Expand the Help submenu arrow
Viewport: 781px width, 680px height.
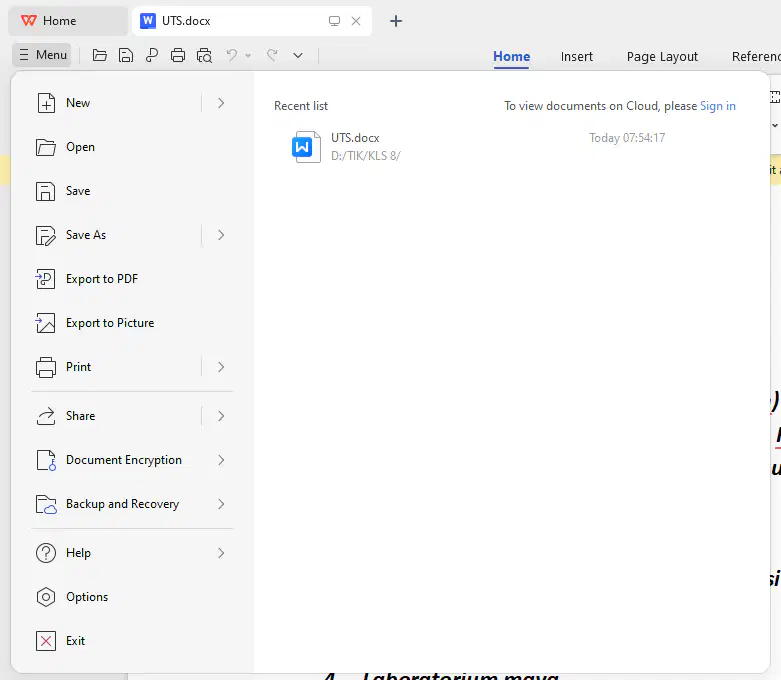coord(221,553)
